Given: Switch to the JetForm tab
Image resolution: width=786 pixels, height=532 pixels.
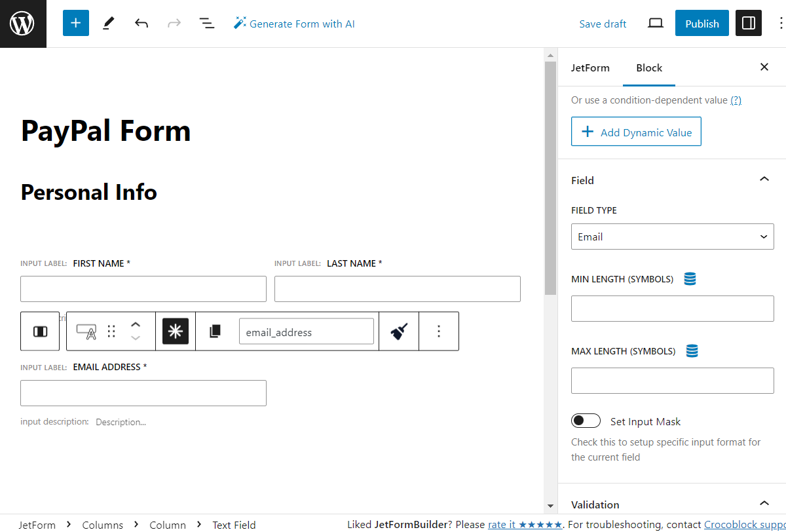Looking at the screenshot, I should pos(591,67).
